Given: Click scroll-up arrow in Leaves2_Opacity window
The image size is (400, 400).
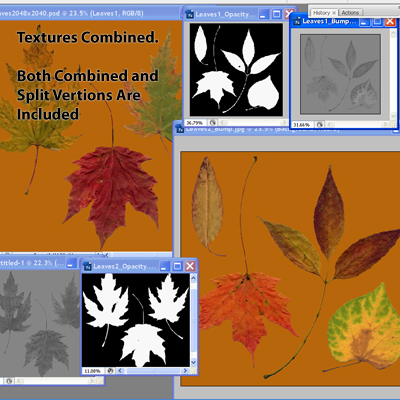Looking at the screenshot, I should tap(193, 277).
